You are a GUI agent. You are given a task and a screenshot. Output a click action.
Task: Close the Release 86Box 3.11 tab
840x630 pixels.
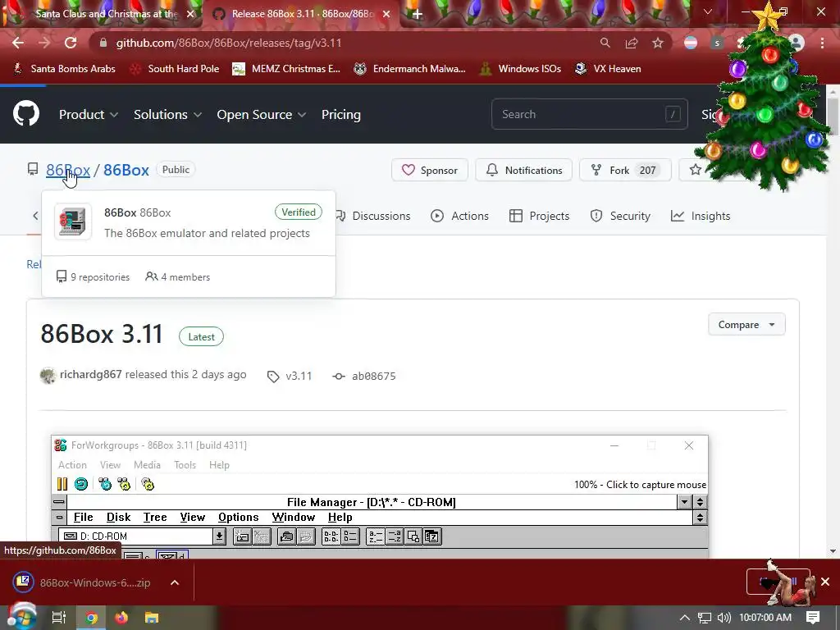point(386,14)
